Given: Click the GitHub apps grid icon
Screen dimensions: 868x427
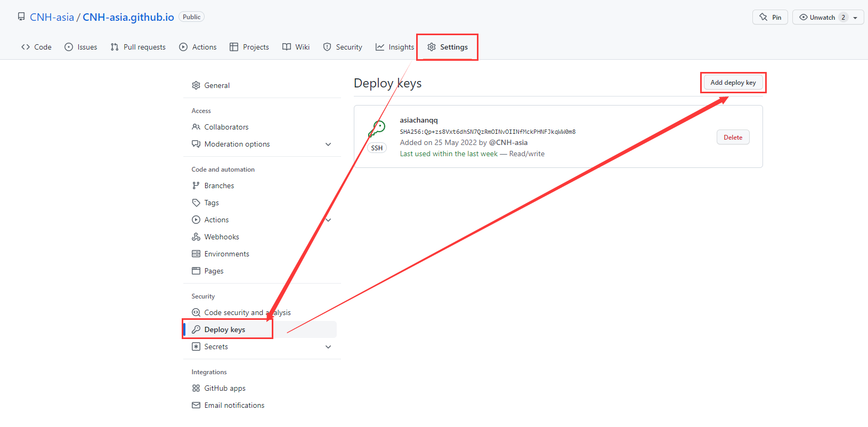Looking at the screenshot, I should pos(196,388).
